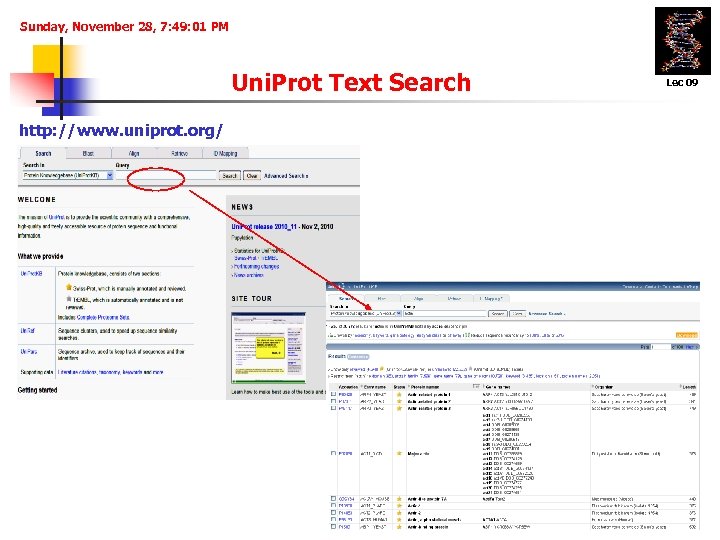Click the star in the Actin-like protein 7A row
Screen dimensions: 720x540
[x=399, y=499]
